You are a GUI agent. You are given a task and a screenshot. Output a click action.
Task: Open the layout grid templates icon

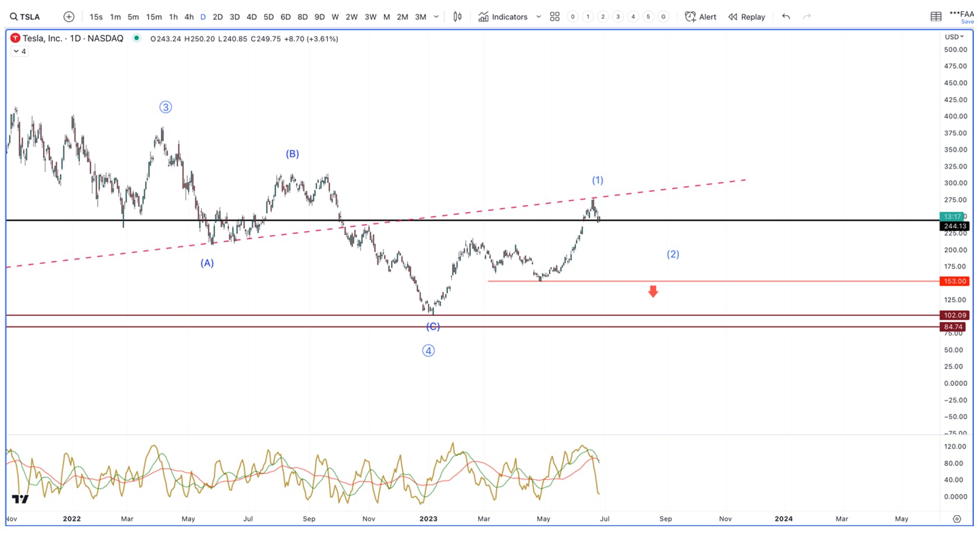[x=554, y=17]
